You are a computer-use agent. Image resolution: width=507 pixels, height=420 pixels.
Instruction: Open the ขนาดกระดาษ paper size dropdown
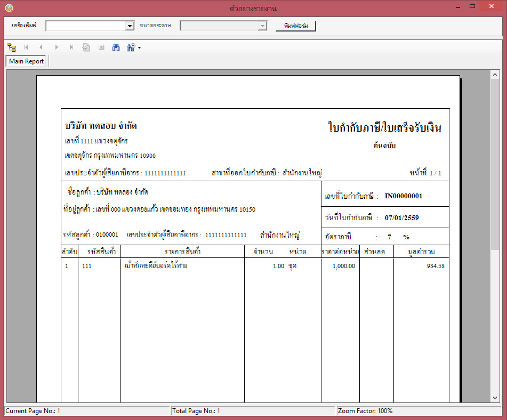coord(262,26)
